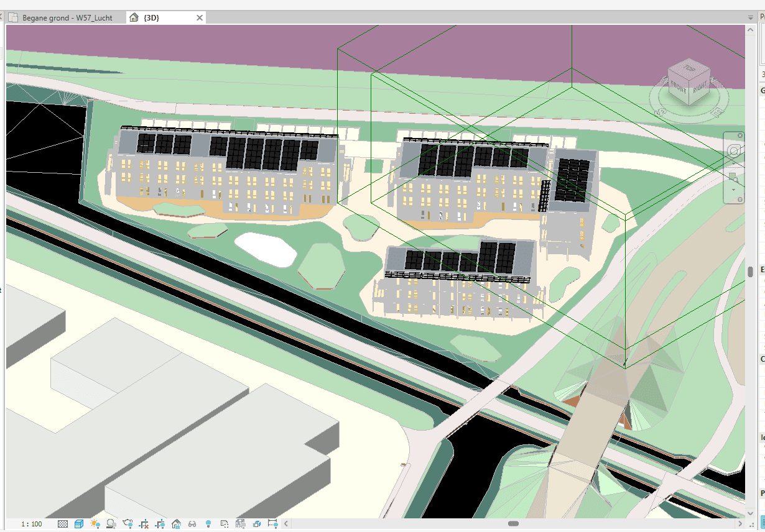The width and height of the screenshot is (765, 532).
Task: Toggle Reveal Hidden Elements light bulb
Action: pyautogui.click(x=208, y=524)
